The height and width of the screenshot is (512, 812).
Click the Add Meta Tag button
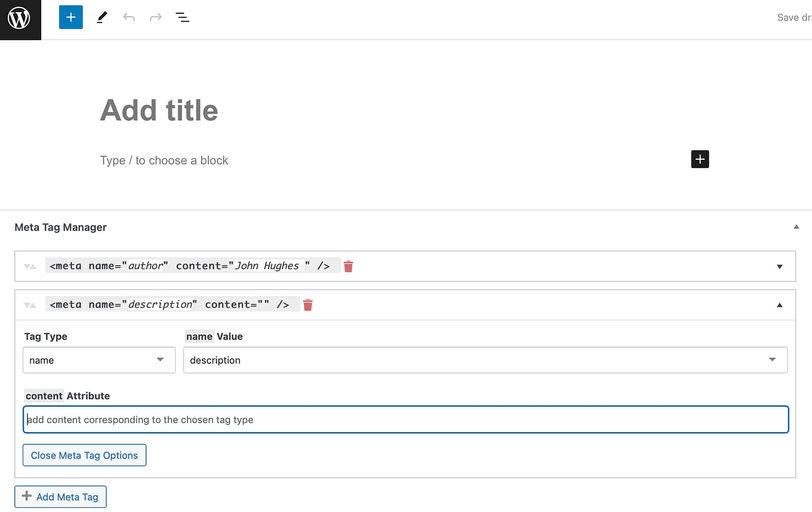pyautogui.click(x=60, y=497)
